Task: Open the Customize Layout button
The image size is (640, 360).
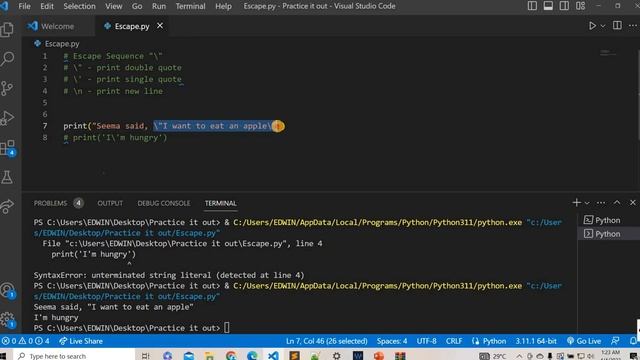Action: coord(580,6)
